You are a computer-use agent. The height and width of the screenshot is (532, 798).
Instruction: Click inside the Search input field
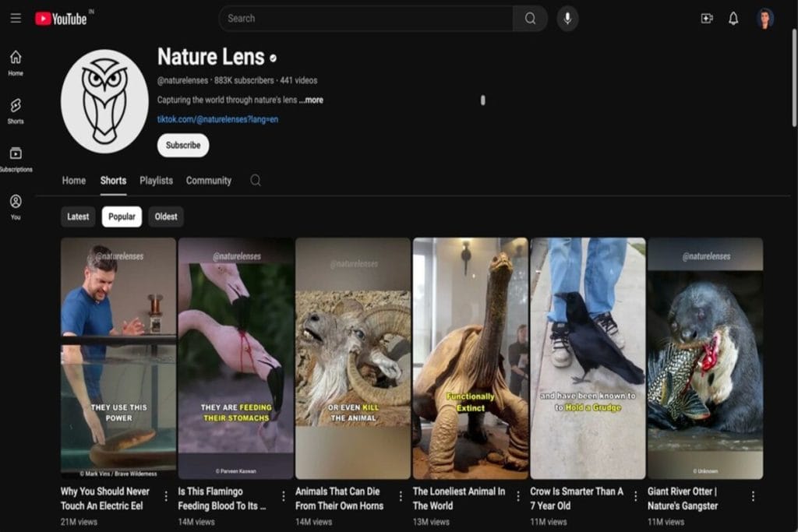366,19
